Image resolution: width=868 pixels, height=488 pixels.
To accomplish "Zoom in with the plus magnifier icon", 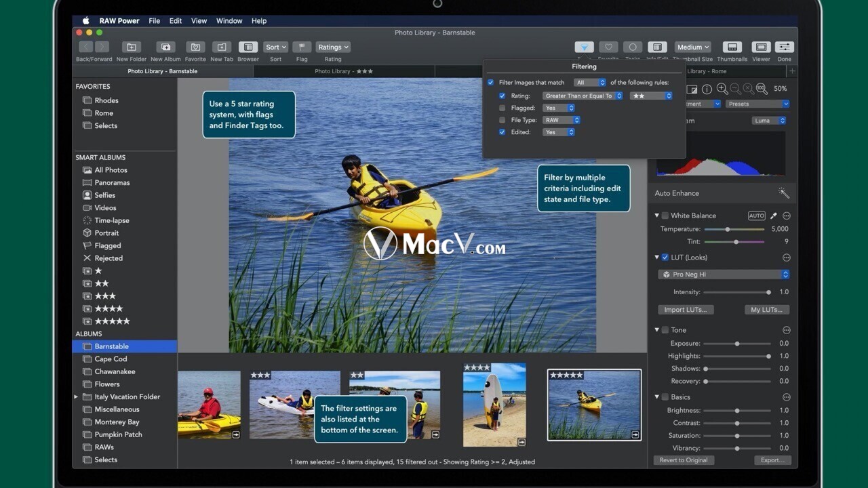I will point(722,89).
